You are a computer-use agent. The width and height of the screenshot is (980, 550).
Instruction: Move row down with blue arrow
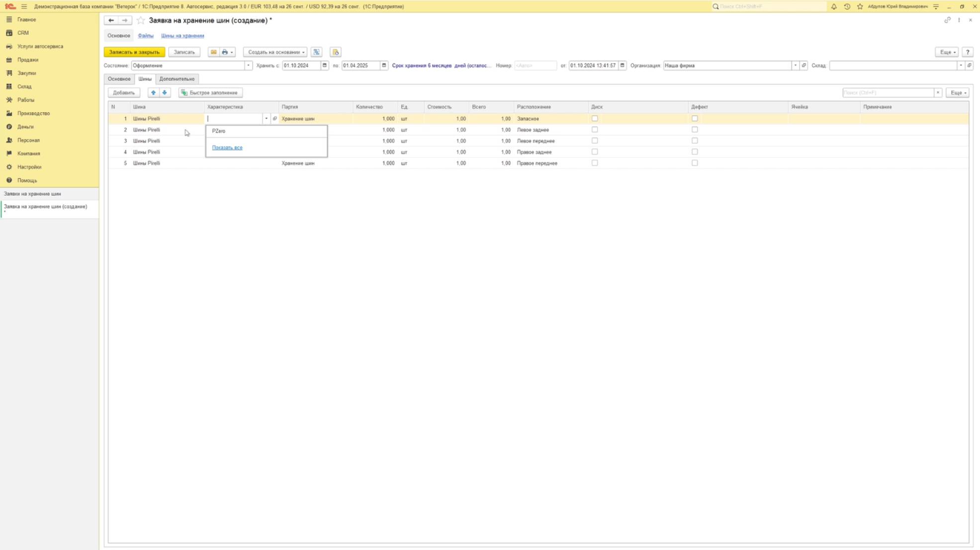[x=165, y=92]
